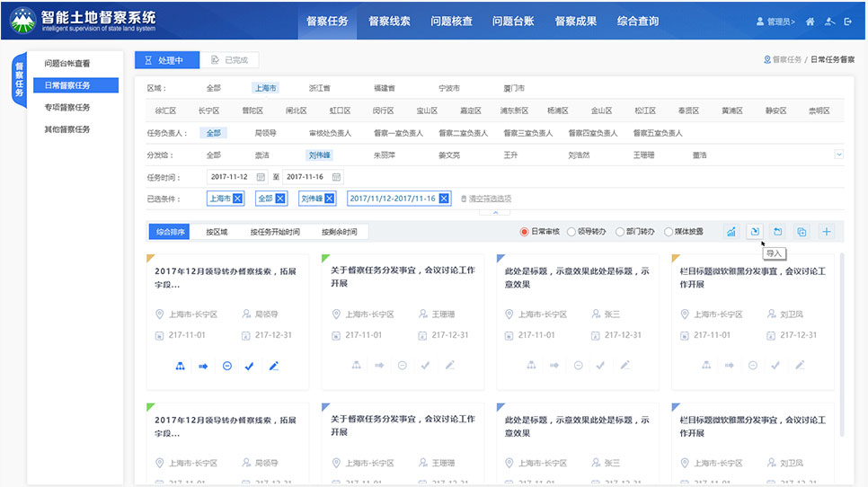868x487 pixels.
Task: Click the copy icon in task toolbar
Action: point(802,232)
